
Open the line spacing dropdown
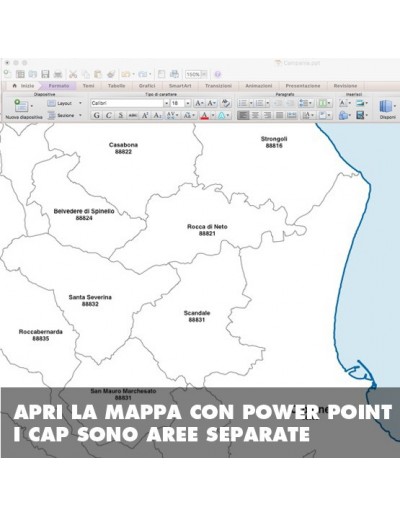(306, 103)
